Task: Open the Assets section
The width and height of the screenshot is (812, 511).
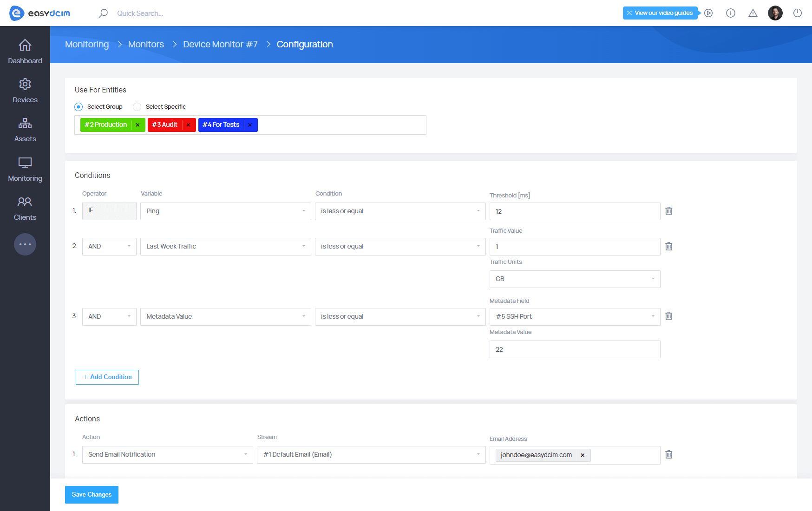Action: click(25, 129)
